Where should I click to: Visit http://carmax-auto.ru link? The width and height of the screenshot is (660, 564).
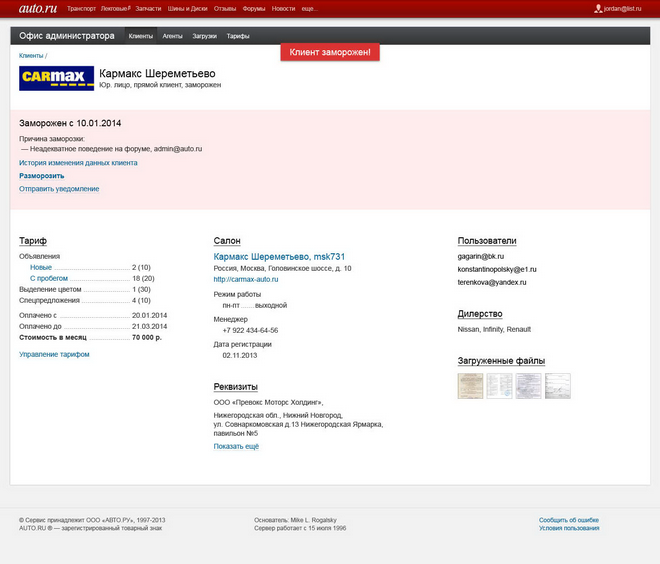(246, 279)
